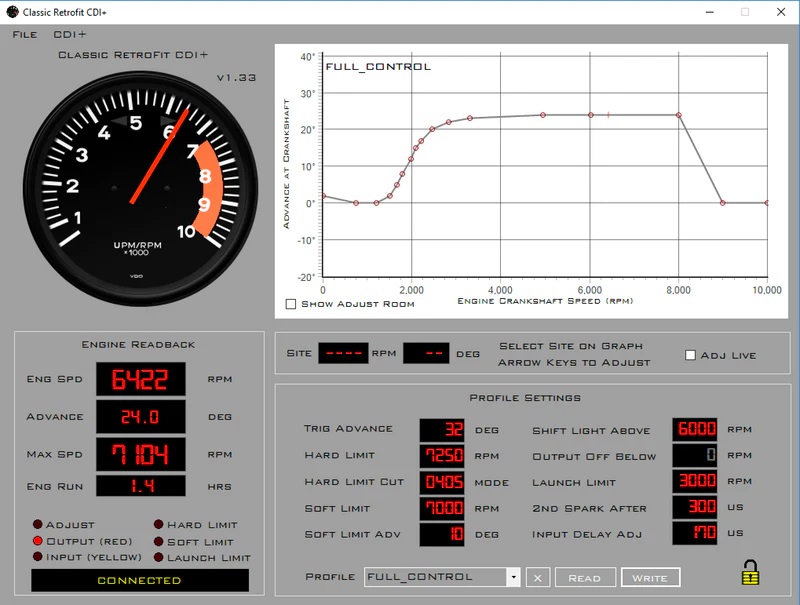The image size is (800, 605).
Task: Open the CDI+ menu
Action: pyautogui.click(x=70, y=34)
